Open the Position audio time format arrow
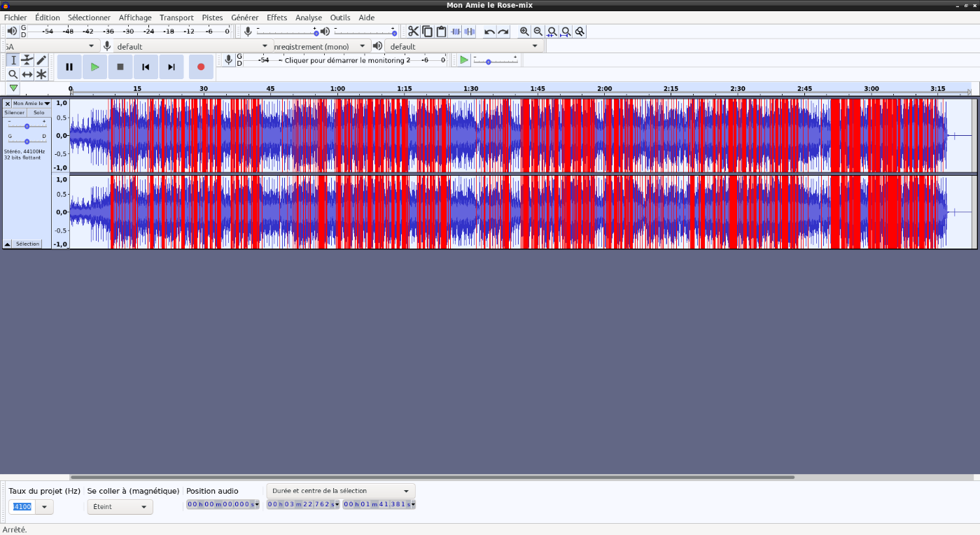The width and height of the screenshot is (980, 535). tap(256, 504)
